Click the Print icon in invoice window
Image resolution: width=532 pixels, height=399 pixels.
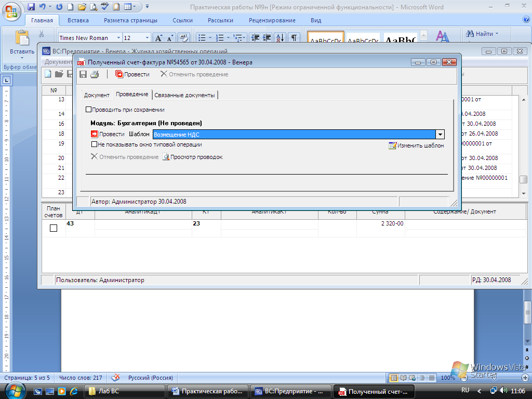point(95,74)
